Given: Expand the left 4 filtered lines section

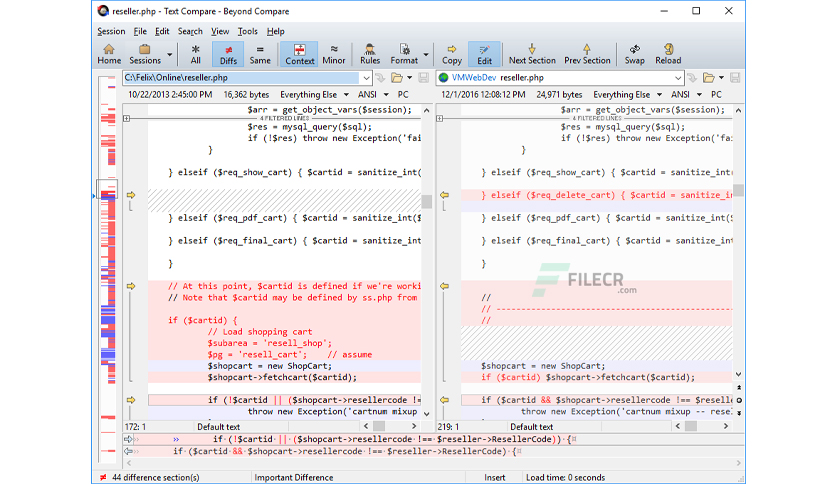Looking at the screenshot, I should 126,118.
